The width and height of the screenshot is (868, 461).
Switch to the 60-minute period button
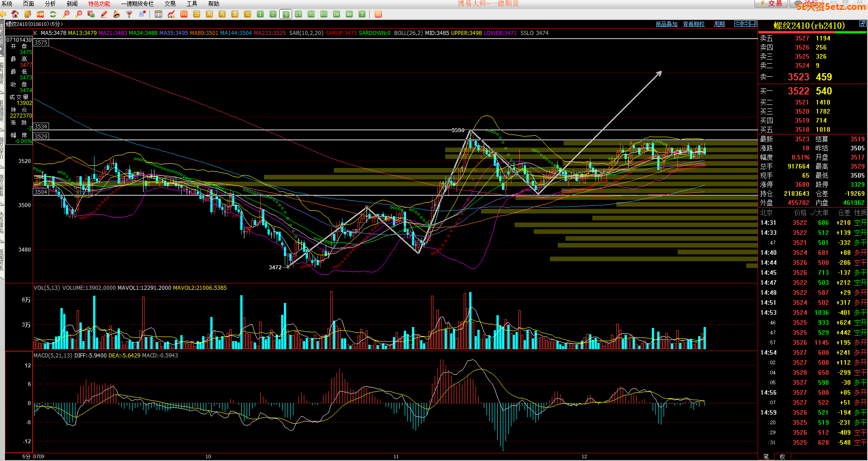tap(324, 14)
